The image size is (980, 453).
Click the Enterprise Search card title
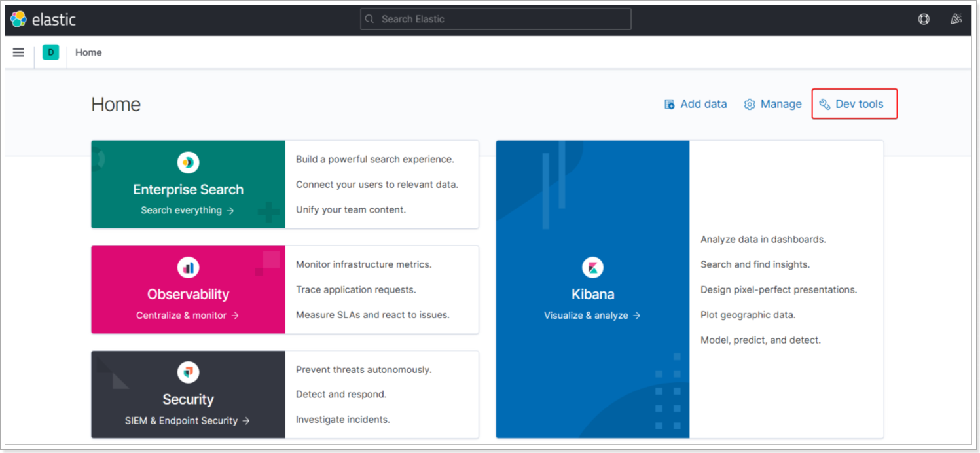pos(188,190)
